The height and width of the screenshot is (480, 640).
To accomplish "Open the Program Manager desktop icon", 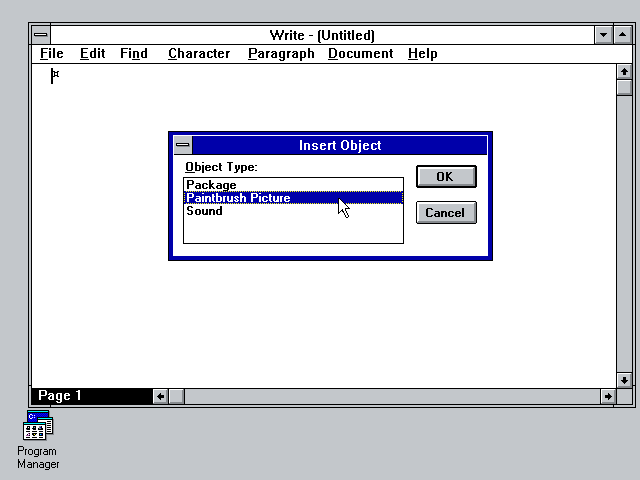I will pyautogui.click(x=38, y=427).
